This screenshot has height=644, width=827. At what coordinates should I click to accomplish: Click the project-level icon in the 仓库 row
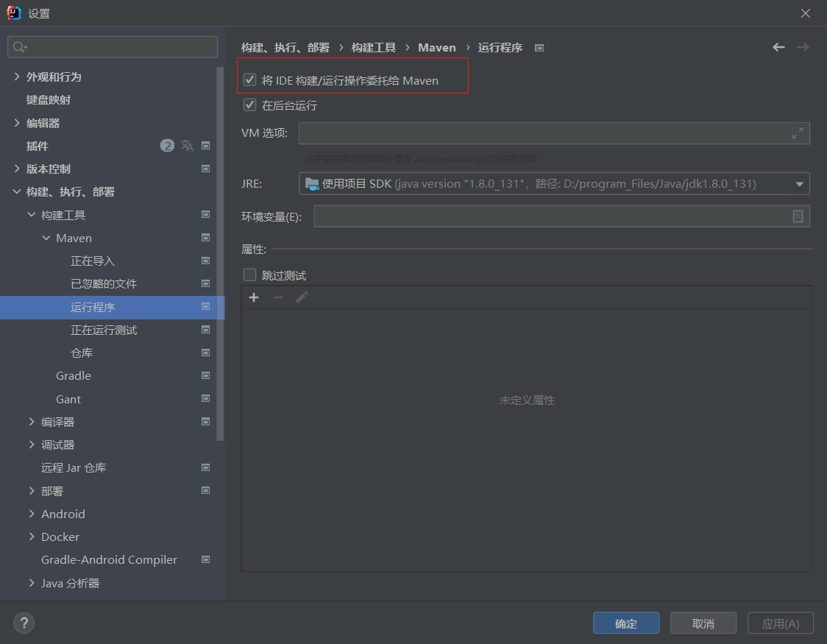point(206,353)
